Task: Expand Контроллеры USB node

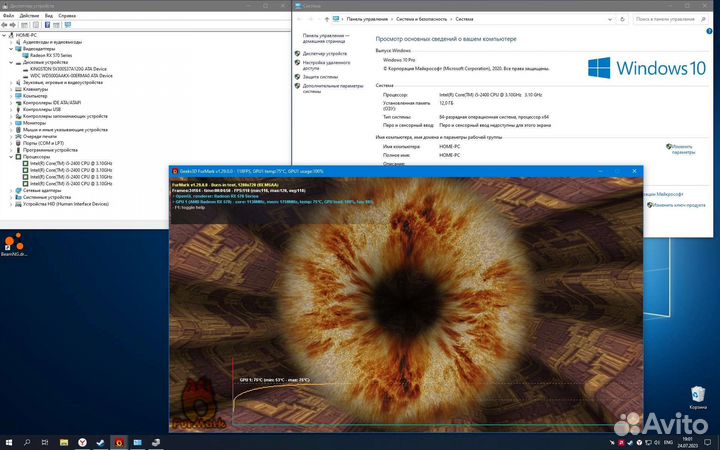Action: click(x=11, y=109)
